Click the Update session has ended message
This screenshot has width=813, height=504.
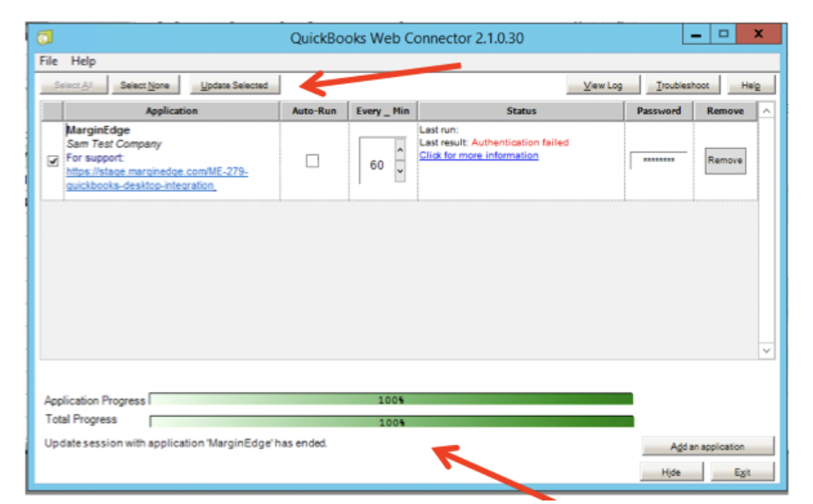(186, 443)
